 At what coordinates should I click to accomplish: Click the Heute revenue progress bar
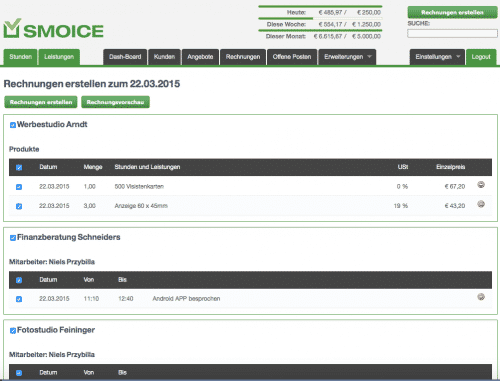[320, 6]
